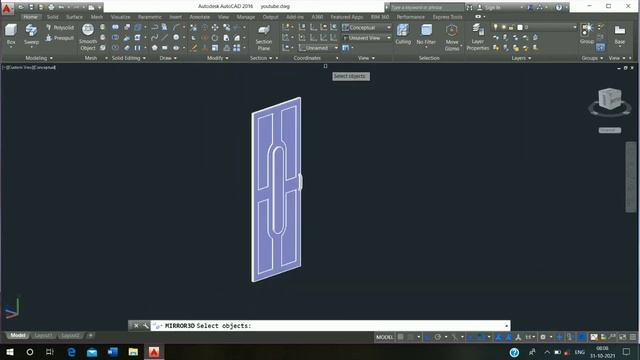Choose the Sweep tool

[31, 34]
